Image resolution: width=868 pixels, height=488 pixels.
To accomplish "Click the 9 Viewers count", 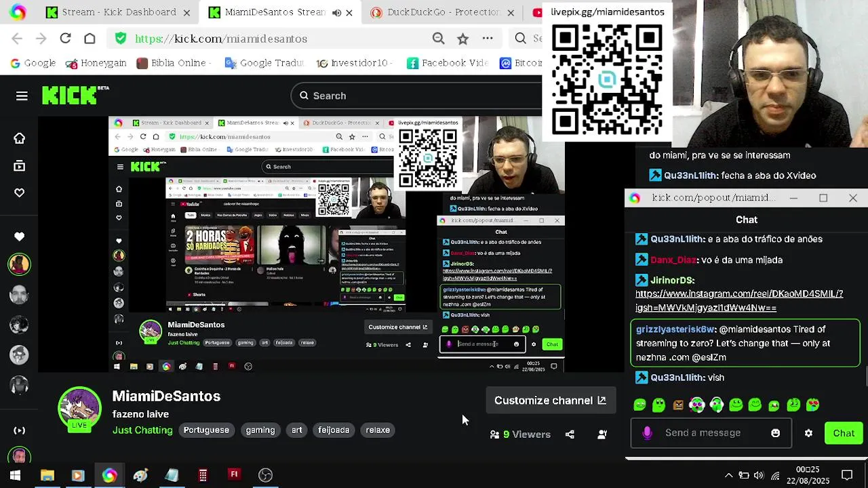I will (x=520, y=434).
